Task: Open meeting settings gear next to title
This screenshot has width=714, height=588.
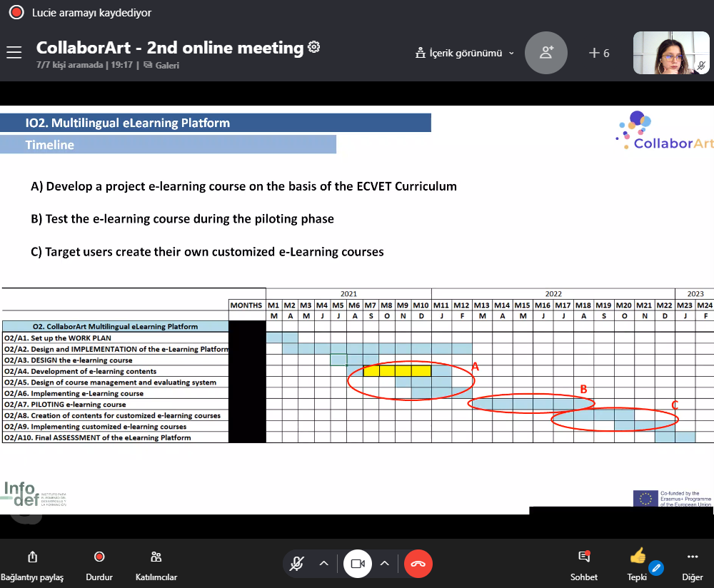Action: [313, 48]
